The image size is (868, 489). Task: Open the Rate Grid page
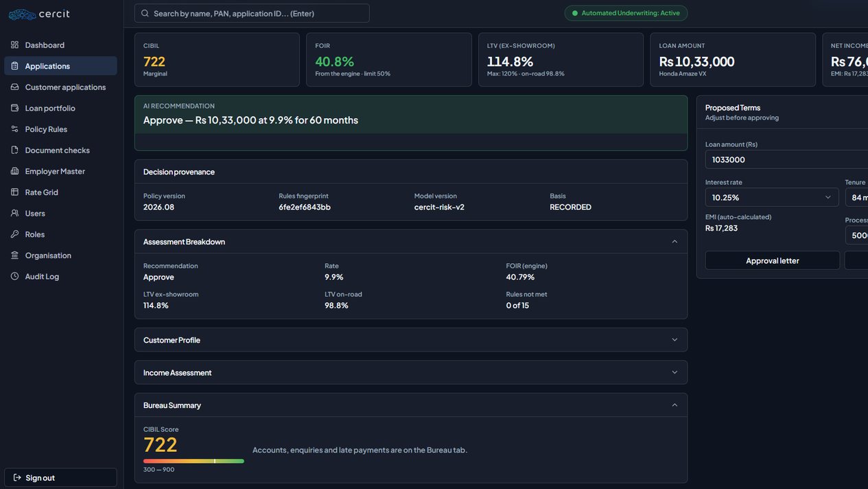(x=60, y=192)
